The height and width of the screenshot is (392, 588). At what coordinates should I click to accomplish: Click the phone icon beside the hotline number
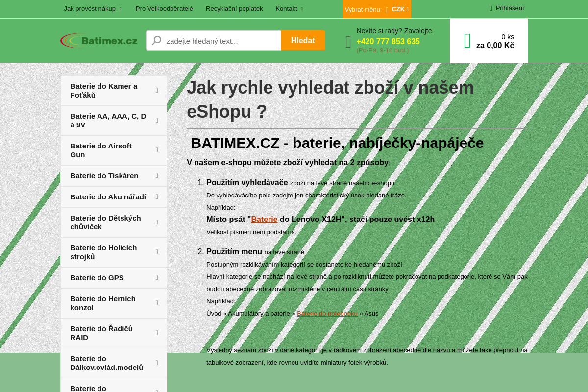point(348,42)
